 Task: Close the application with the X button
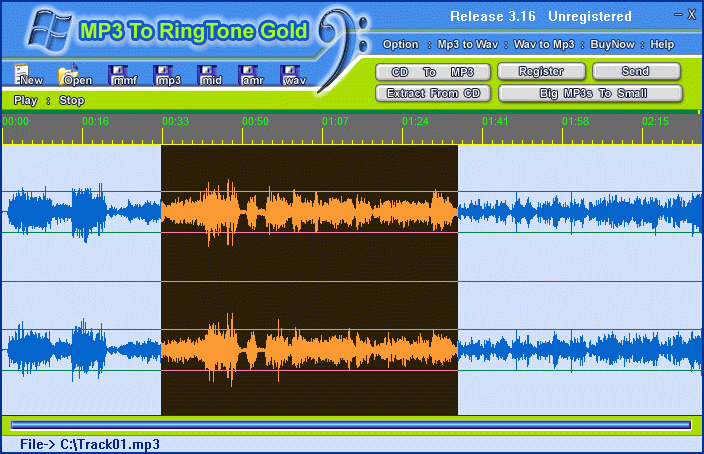point(692,15)
